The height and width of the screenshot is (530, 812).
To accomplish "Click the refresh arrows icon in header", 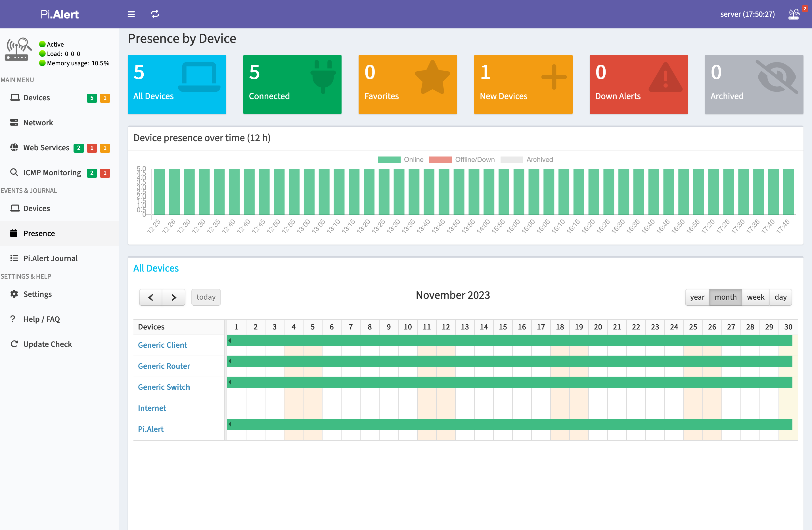I will point(155,14).
